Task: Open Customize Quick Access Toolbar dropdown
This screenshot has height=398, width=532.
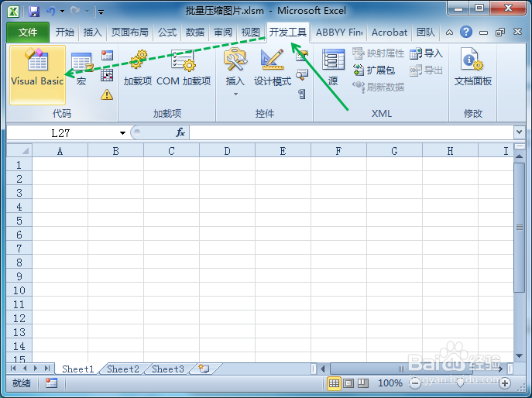Action: tap(101, 12)
